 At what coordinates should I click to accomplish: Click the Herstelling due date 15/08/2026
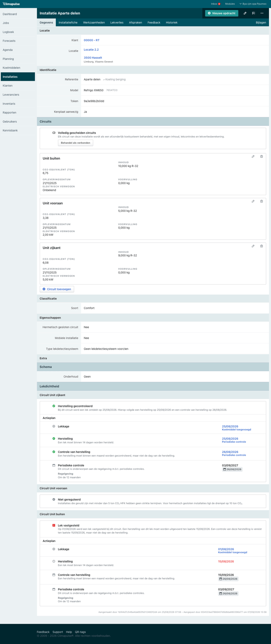pyautogui.click(x=226, y=561)
